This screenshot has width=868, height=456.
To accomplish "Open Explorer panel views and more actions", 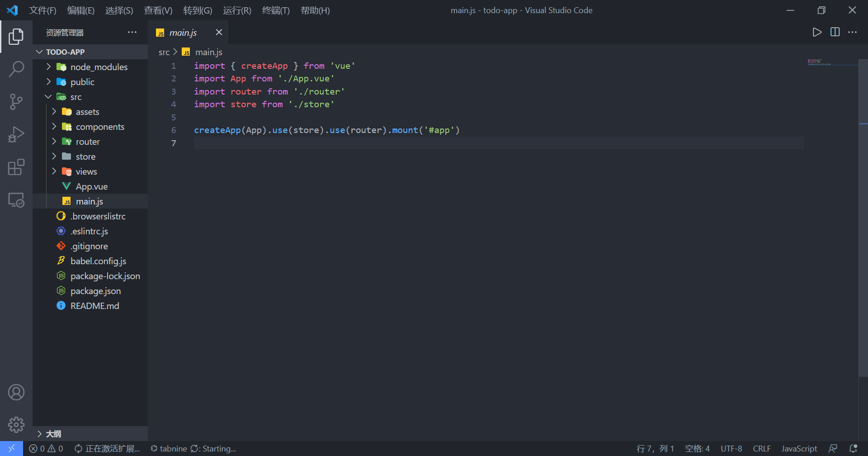I will click(x=132, y=32).
